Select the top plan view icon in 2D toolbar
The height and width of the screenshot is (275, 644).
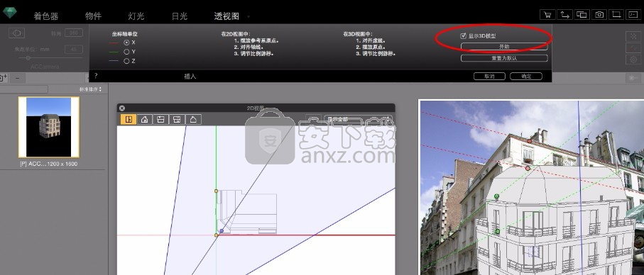coord(128,119)
